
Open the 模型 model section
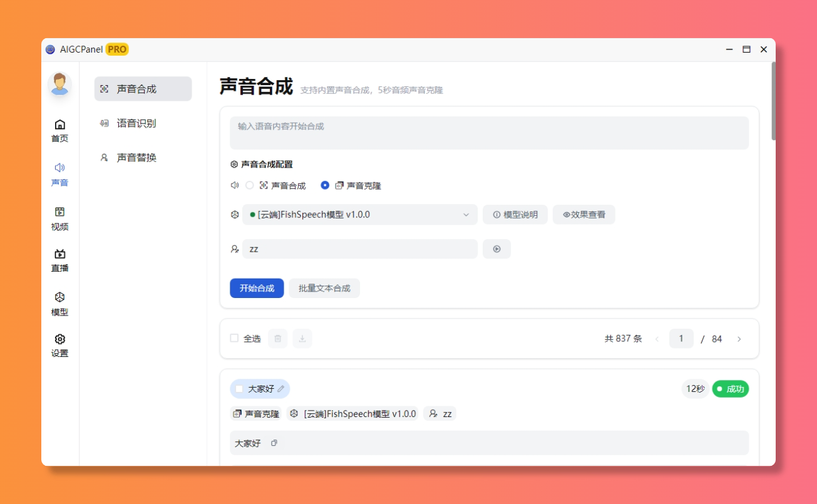pos(59,304)
